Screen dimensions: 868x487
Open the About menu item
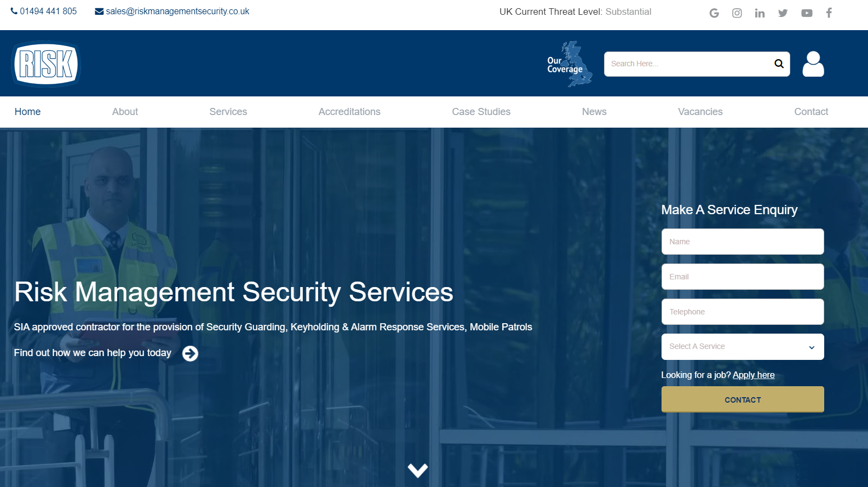click(125, 112)
